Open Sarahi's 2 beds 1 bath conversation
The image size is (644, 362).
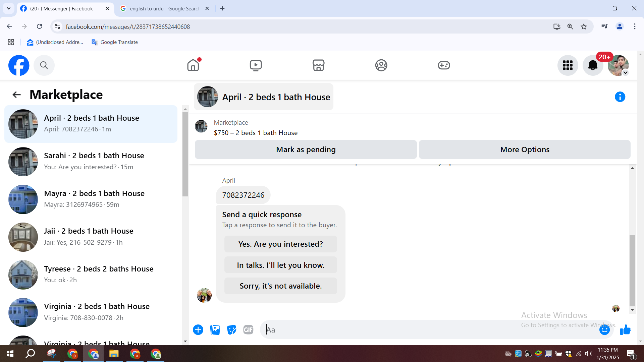[91, 162]
